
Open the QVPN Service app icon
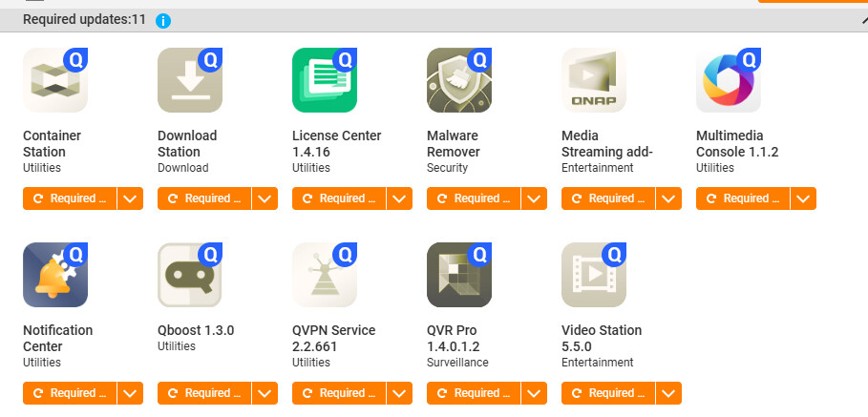[325, 275]
